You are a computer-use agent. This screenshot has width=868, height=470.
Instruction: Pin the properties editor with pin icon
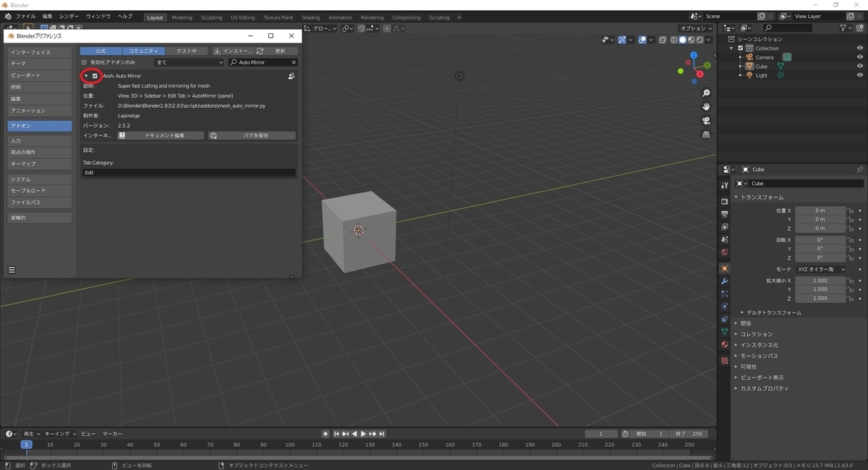(859, 169)
